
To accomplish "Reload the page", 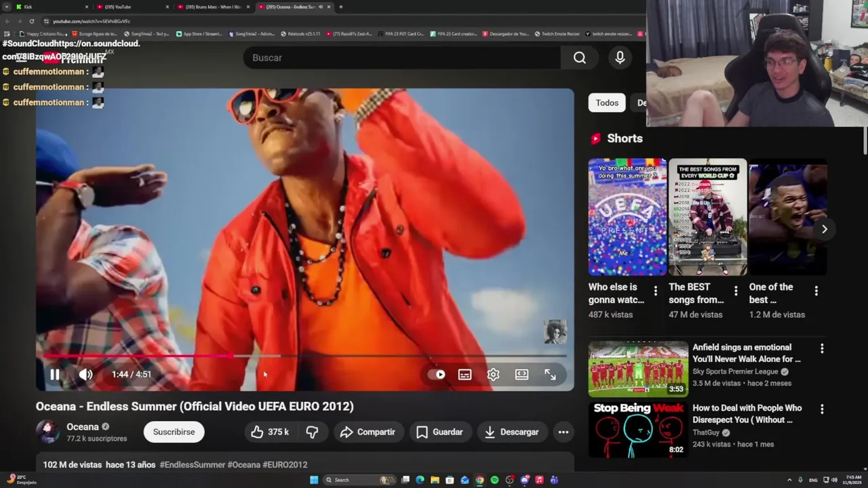I will click(31, 21).
